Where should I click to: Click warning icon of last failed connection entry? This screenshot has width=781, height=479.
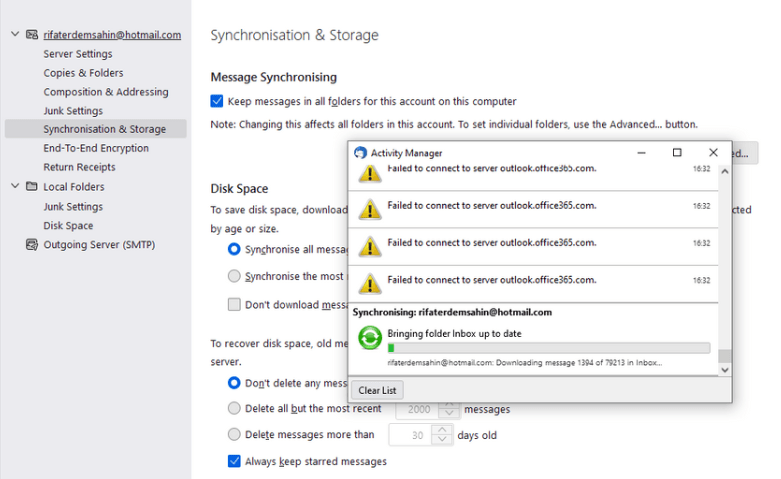click(x=370, y=284)
